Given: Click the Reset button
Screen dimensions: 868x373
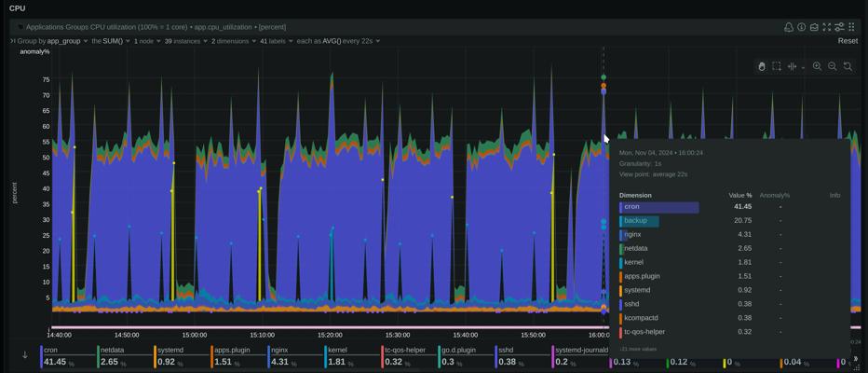Looking at the screenshot, I should [848, 41].
